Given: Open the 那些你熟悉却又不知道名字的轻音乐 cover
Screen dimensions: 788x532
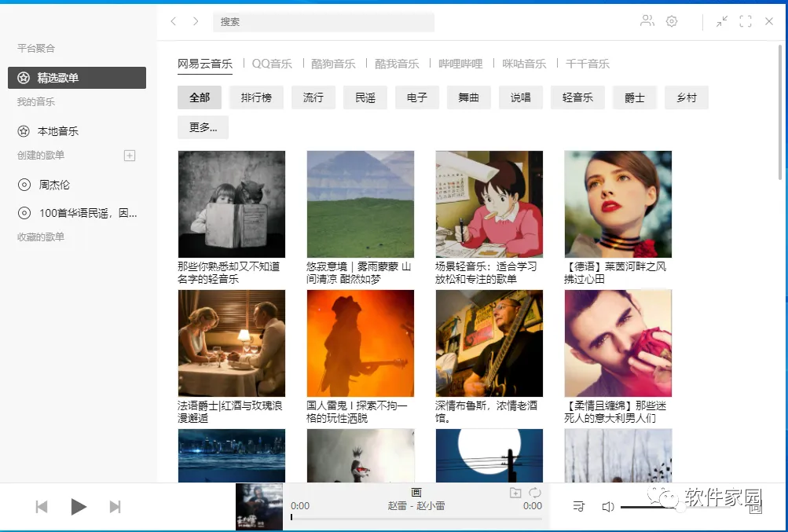Looking at the screenshot, I should point(232,204).
